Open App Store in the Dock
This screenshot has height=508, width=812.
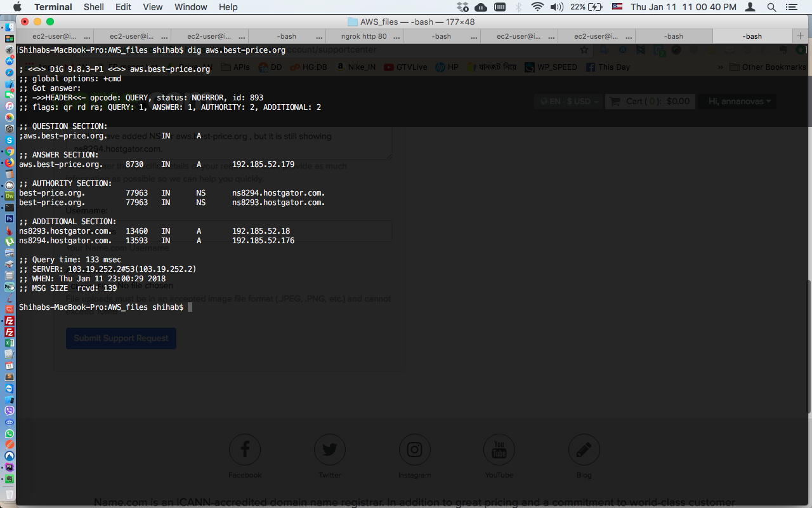click(x=10, y=61)
